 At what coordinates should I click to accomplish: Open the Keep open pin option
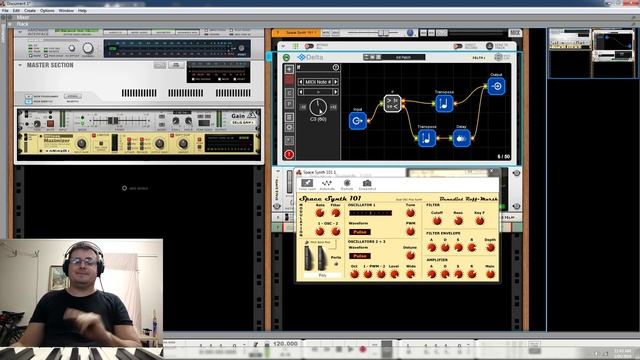(x=307, y=184)
